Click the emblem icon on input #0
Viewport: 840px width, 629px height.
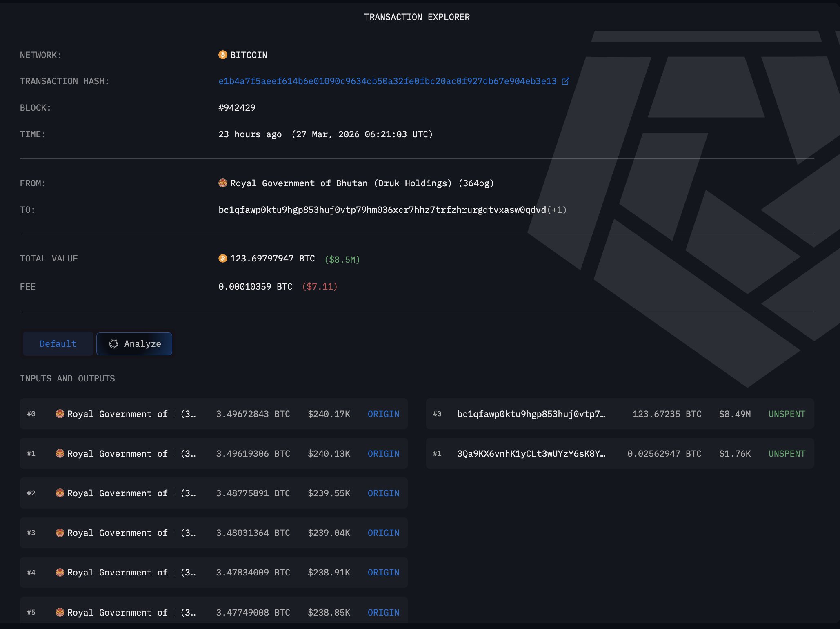[x=60, y=414]
